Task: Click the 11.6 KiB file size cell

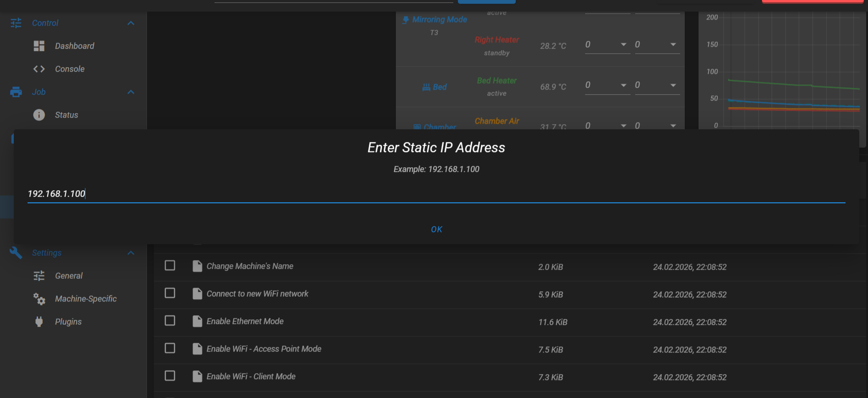Action: pyautogui.click(x=553, y=322)
